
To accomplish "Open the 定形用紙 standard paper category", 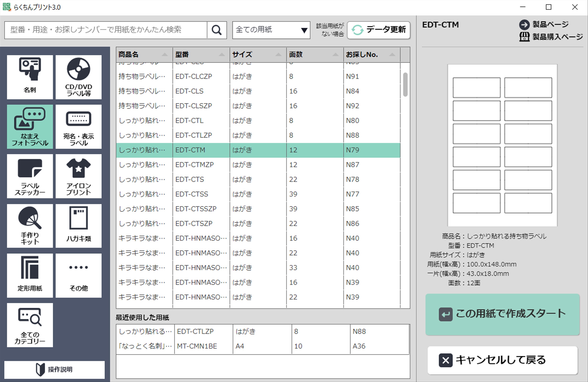I will click(30, 275).
